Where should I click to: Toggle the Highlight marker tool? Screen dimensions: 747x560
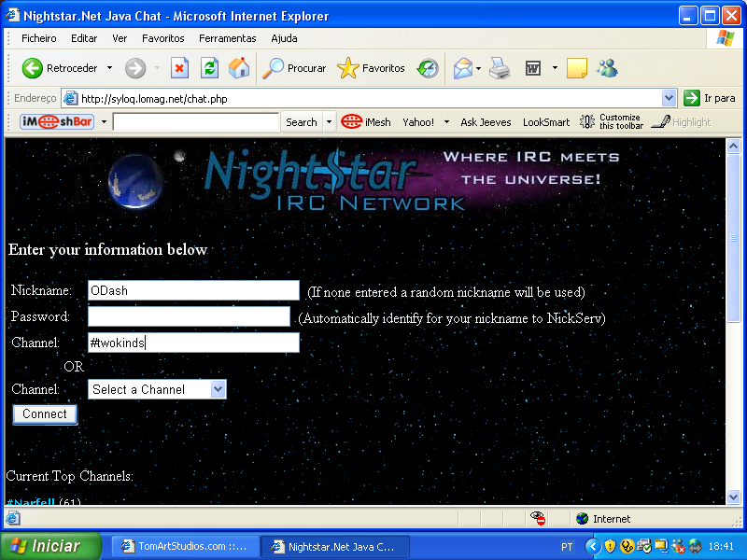(682, 122)
